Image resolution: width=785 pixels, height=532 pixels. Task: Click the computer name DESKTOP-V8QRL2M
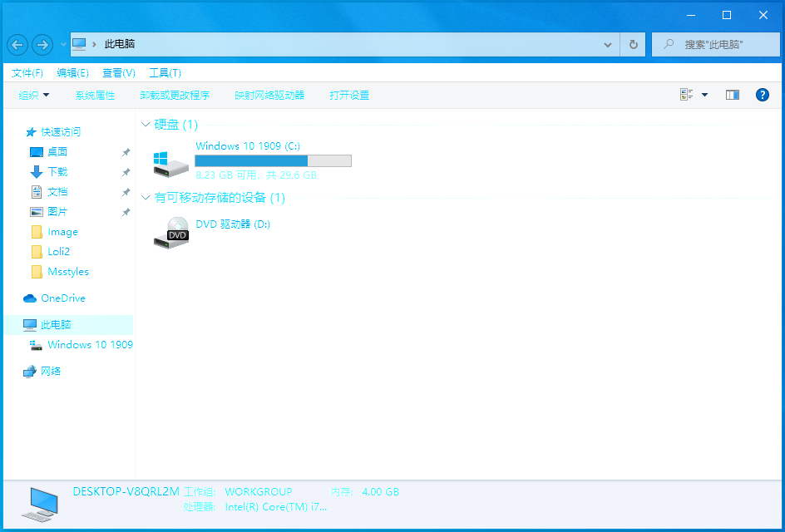click(x=126, y=491)
